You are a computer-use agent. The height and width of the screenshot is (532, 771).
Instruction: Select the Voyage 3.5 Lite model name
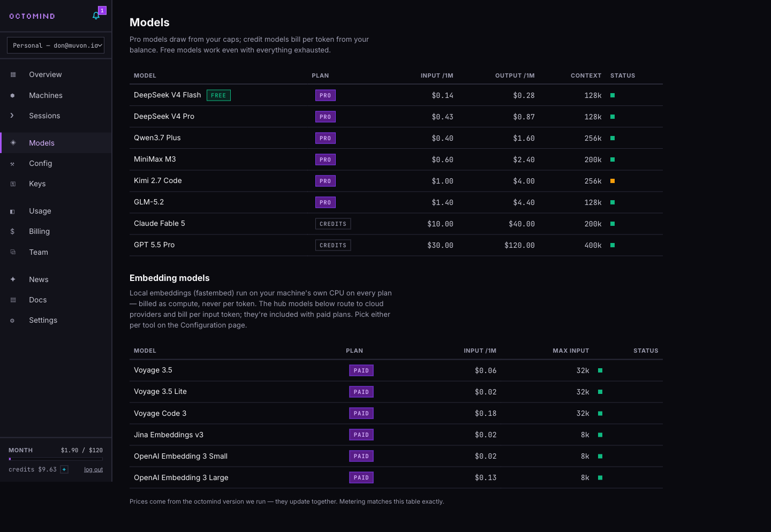(x=160, y=391)
